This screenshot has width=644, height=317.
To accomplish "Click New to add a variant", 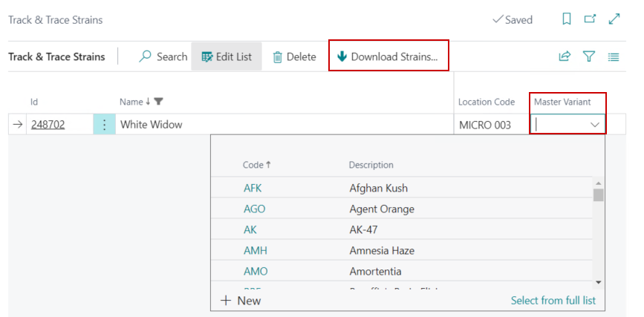I will click(241, 301).
